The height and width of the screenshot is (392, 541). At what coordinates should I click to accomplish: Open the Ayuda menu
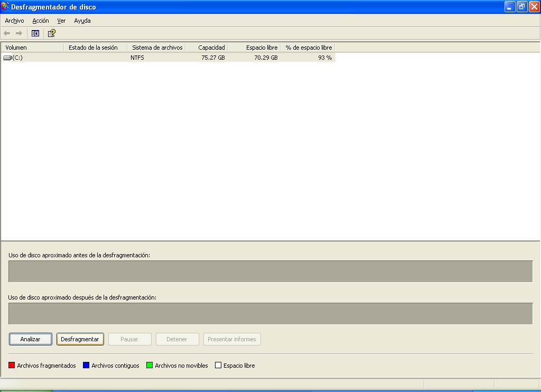pos(82,21)
